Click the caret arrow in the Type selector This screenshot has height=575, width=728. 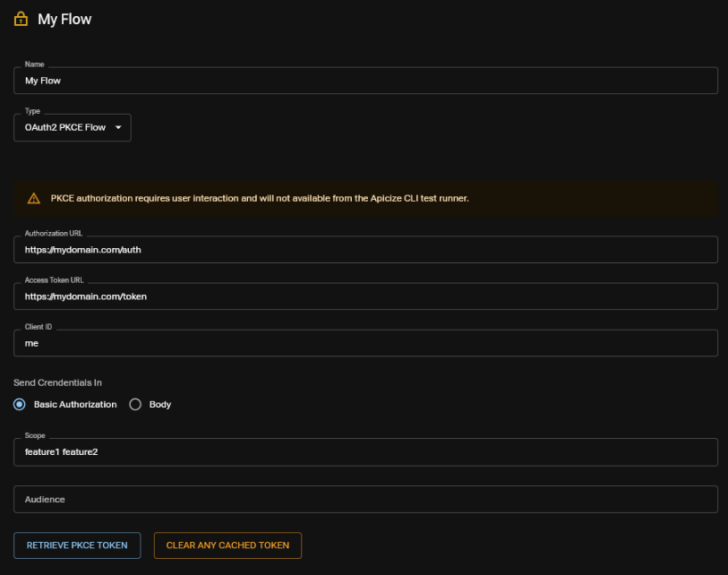point(118,127)
